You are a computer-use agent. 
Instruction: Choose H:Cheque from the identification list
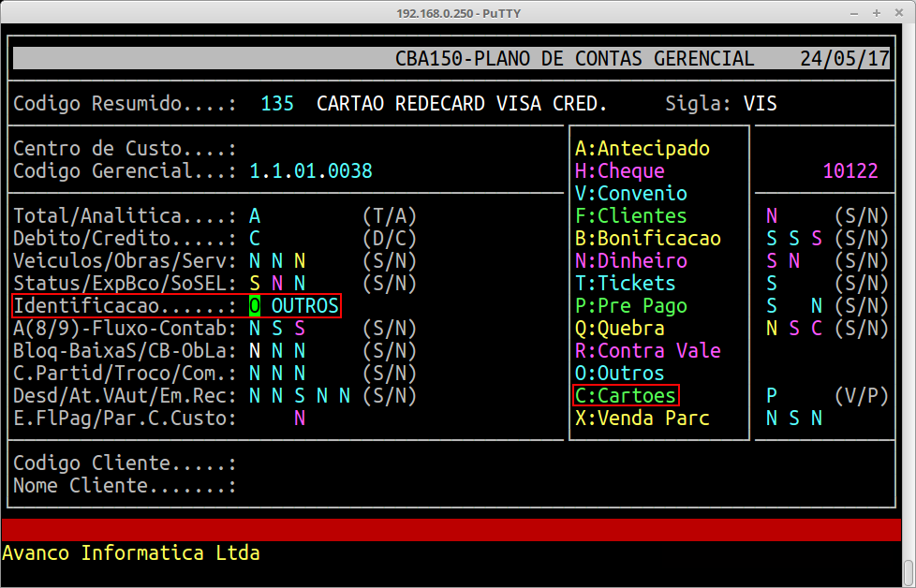coord(620,171)
